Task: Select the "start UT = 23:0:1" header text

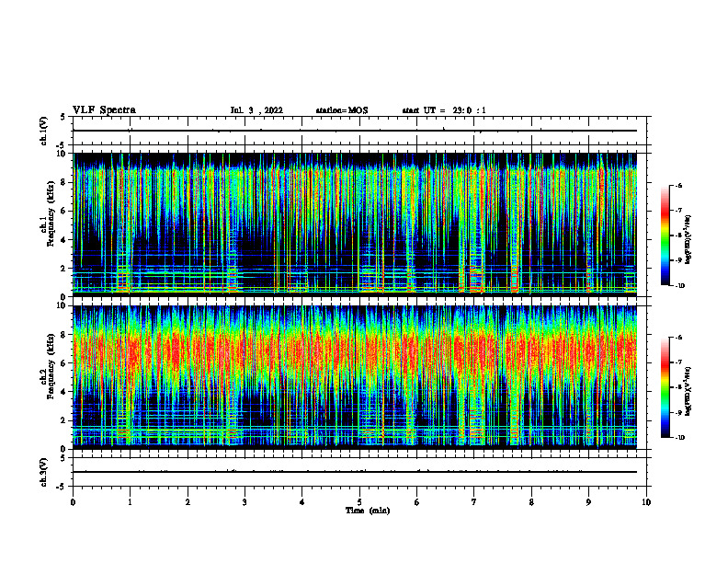Action: (x=444, y=110)
